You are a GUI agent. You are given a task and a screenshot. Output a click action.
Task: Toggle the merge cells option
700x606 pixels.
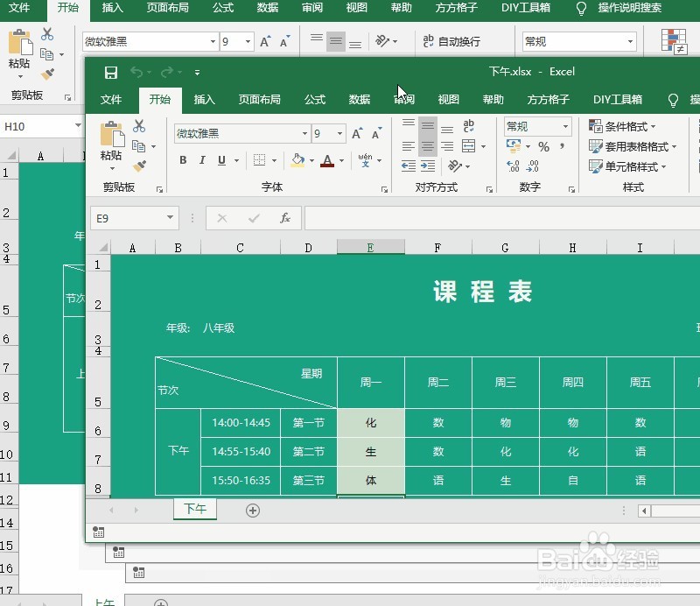469,144
